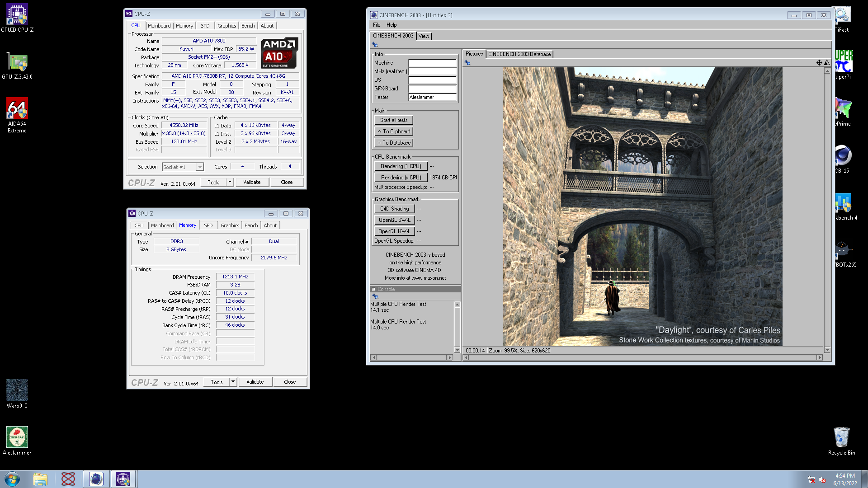Click the pin icon below the CINEBENCH 2003 tab
868x488 pixels.
click(375, 44)
